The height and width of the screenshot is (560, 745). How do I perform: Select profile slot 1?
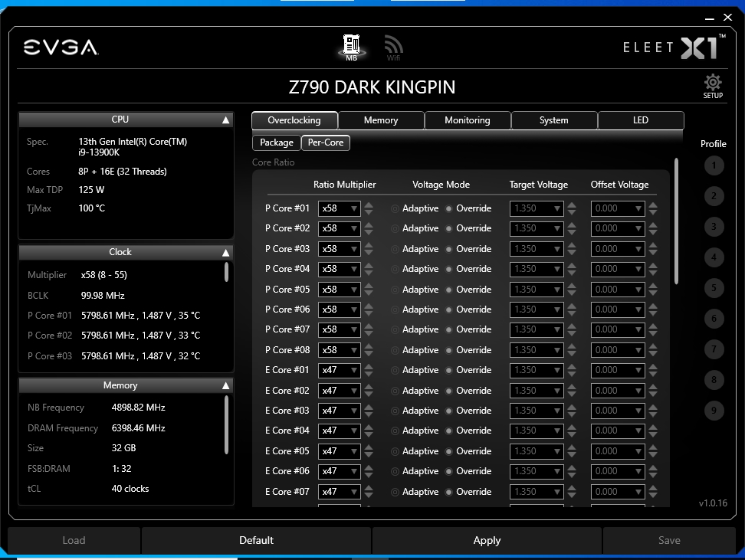coord(714,165)
